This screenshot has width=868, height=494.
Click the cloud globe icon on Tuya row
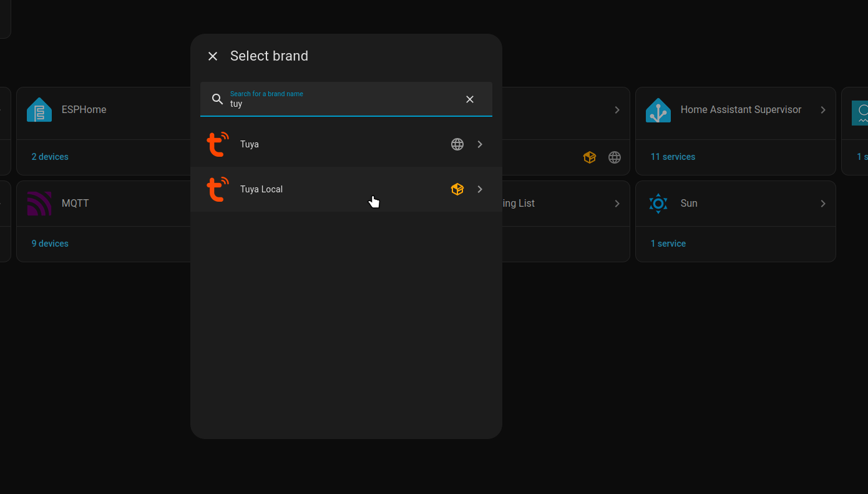pyautogui.click(x=457, y=144)
